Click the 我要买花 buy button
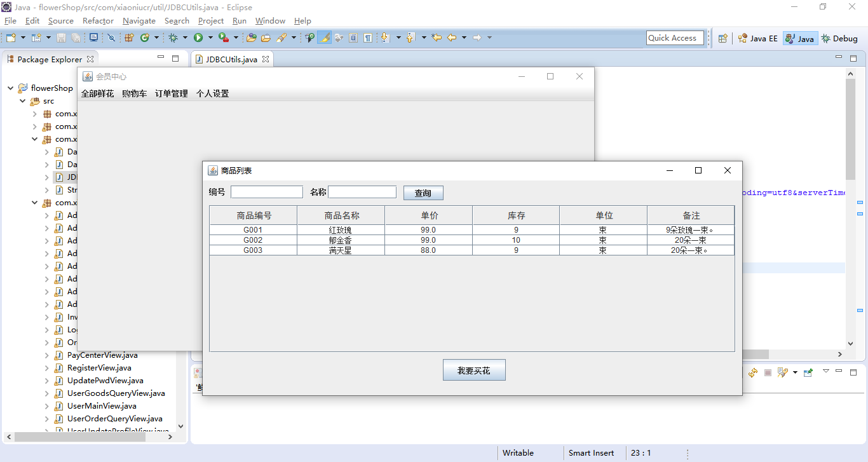 pyautogui.click(x=474, y=370)
